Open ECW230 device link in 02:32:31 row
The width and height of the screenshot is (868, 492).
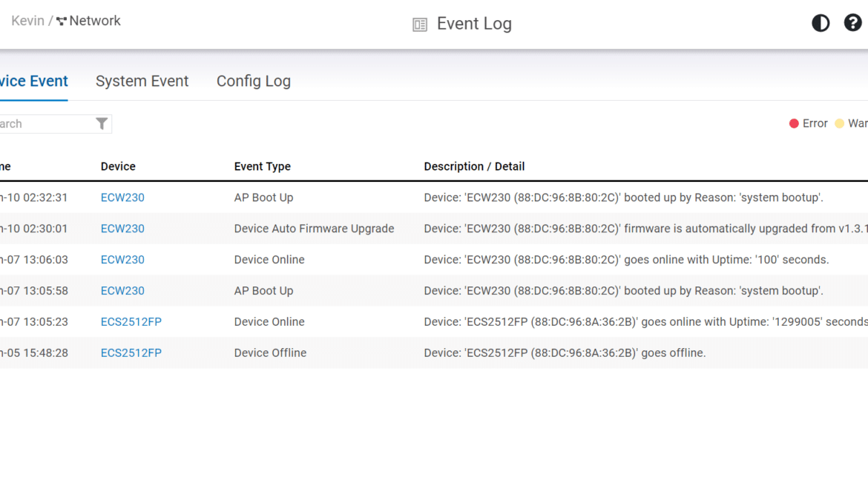click(x=122, y=197)
